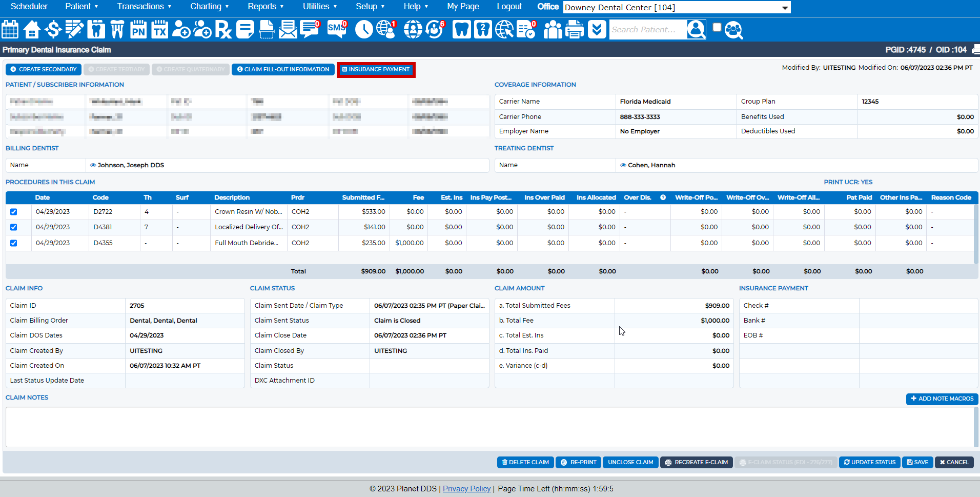The image size is (980, 497).
Task: Click the UNCLOSE CLAIM button
Action: click(x=630, y=462)
